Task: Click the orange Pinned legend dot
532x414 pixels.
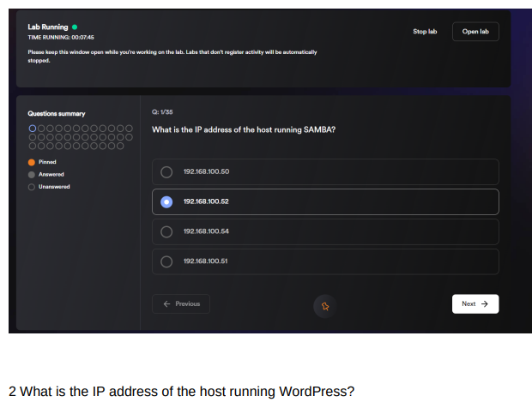Action: tap(32, 162)
